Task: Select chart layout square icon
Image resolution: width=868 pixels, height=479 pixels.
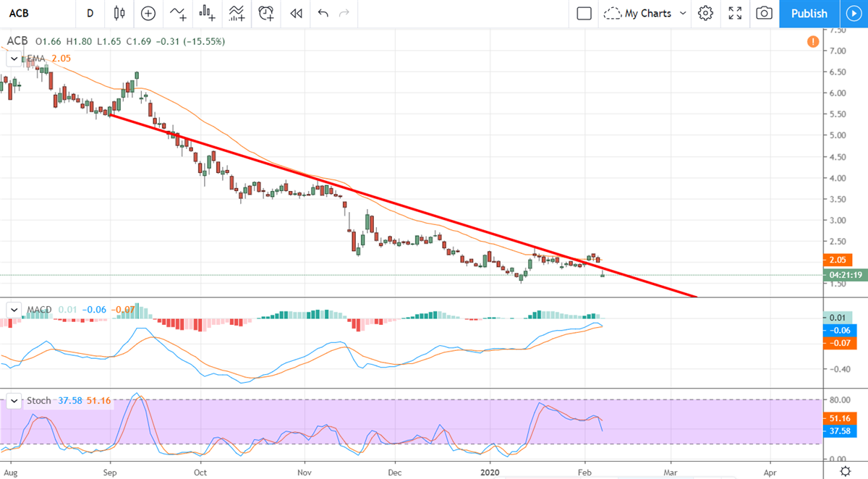Action: 584,13
